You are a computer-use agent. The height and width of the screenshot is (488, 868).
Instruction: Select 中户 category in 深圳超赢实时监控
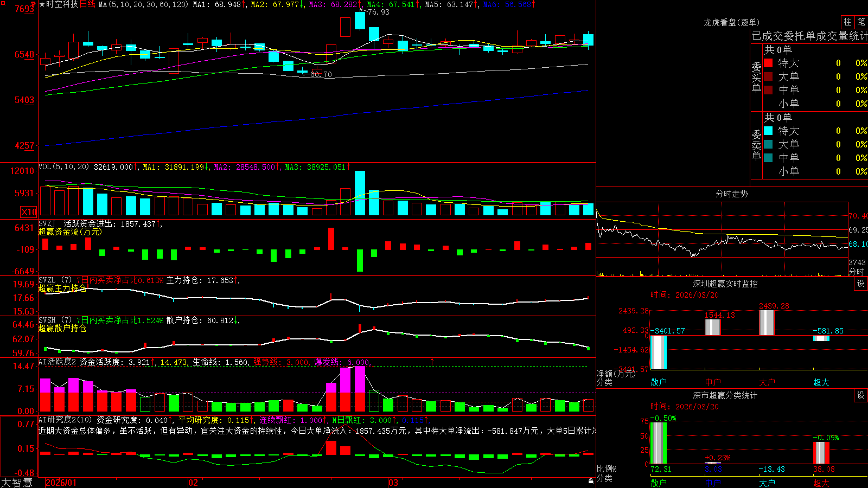point(713,382)
